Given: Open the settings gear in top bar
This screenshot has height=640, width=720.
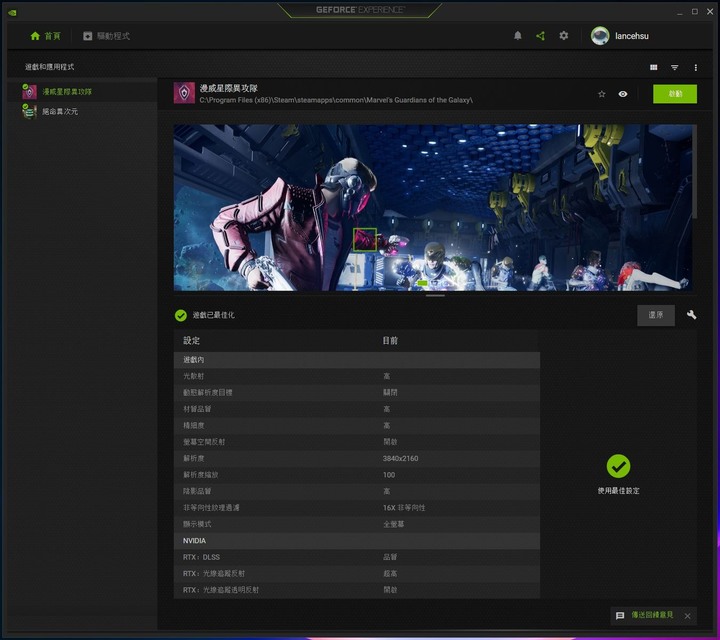Looking at the screenshot, I should (x=564, y=36).
